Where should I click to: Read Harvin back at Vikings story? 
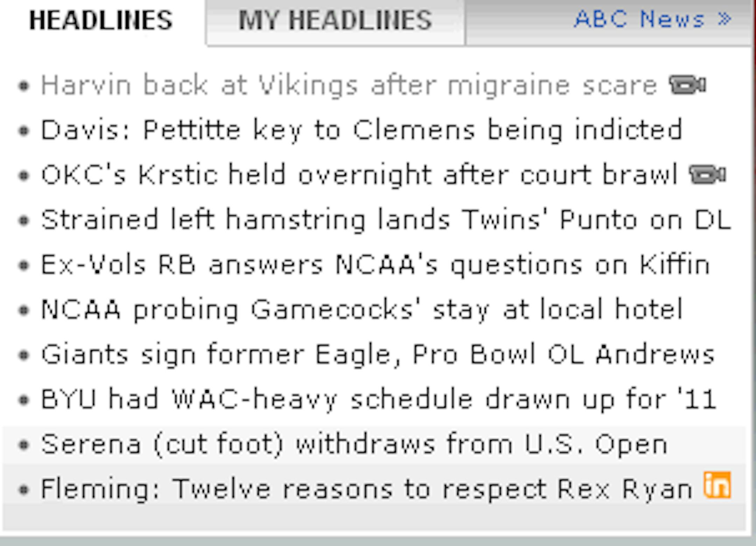[349, 86]
